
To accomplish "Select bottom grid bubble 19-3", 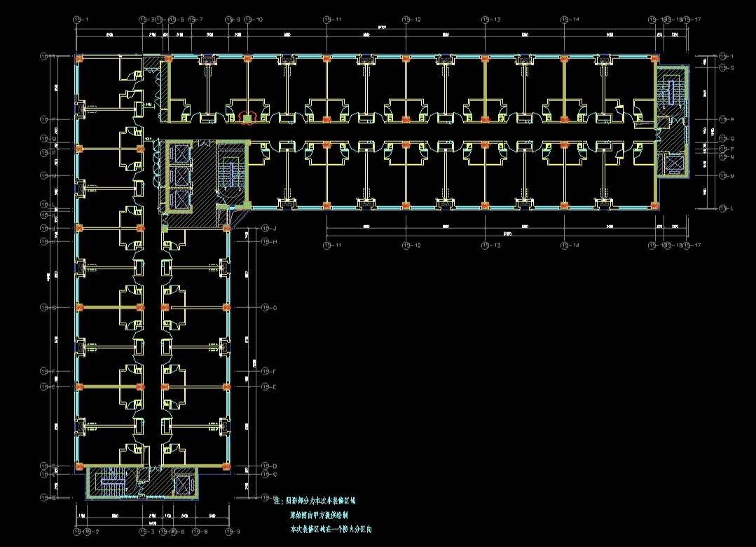I will click(x=142, y=532).
